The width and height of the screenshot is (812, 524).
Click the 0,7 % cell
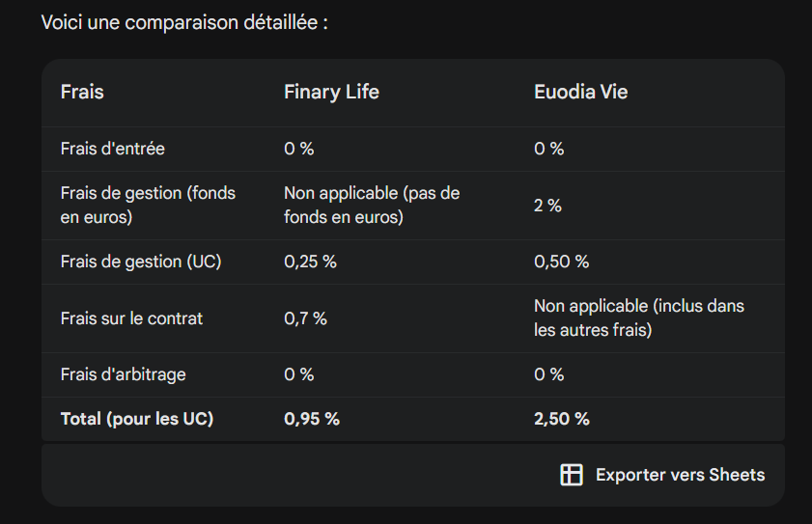click(305, 318)
